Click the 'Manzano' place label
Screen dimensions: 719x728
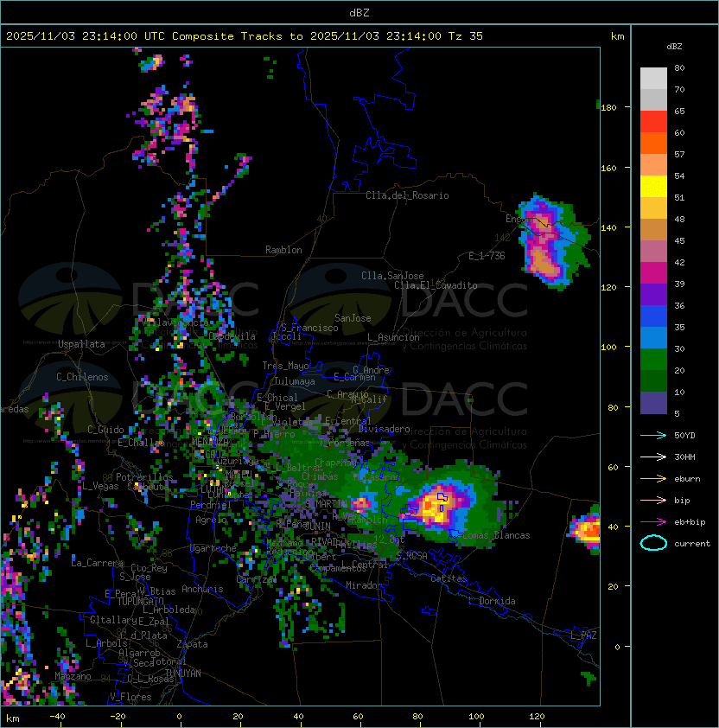(73, 676)
